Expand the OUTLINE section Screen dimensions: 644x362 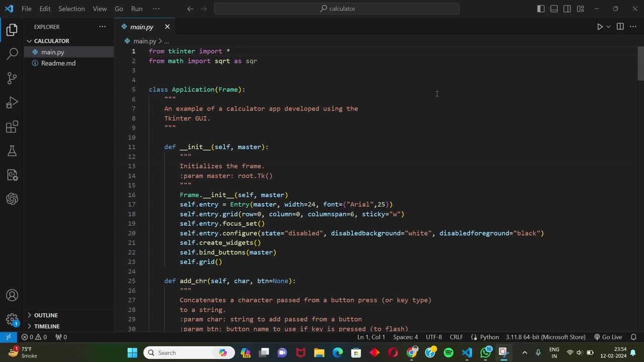(x=46, y=315)
